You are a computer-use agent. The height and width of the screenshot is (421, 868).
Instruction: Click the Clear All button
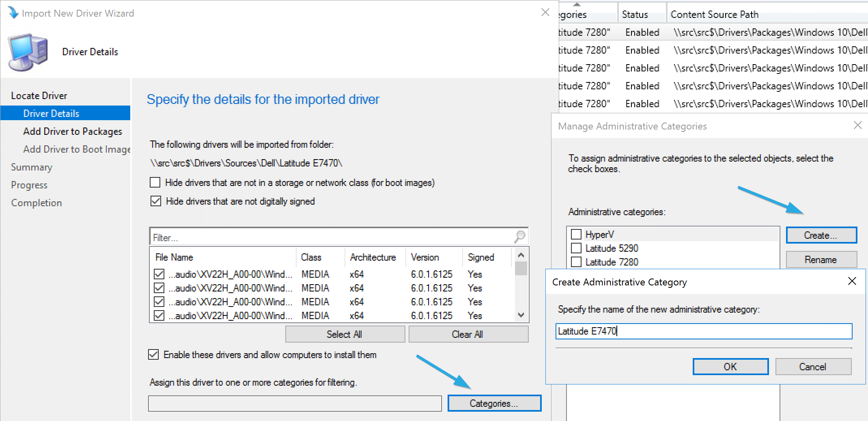pyautogui.click(x=467, y=334)
